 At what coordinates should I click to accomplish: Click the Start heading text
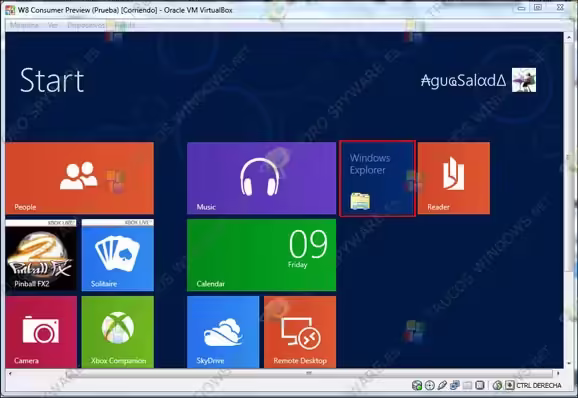(x=52, y=80)
